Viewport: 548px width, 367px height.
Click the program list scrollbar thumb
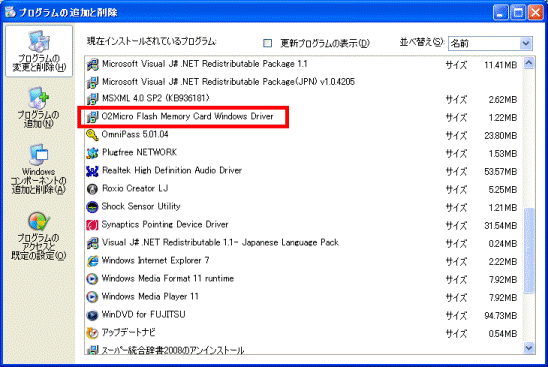pos(529,250)
